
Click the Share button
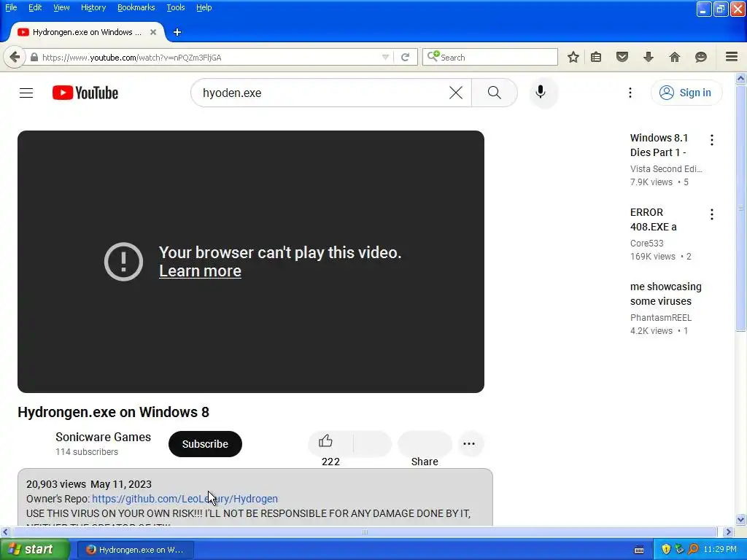coord(425,446)
